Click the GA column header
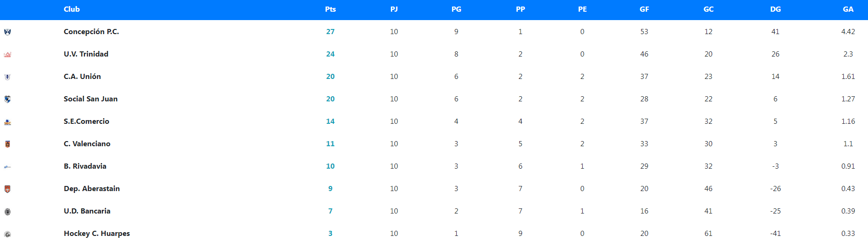 (848, 9)
